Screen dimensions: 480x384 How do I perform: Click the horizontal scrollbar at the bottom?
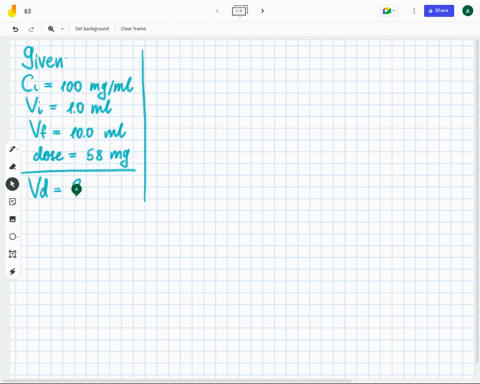point(177,380)
